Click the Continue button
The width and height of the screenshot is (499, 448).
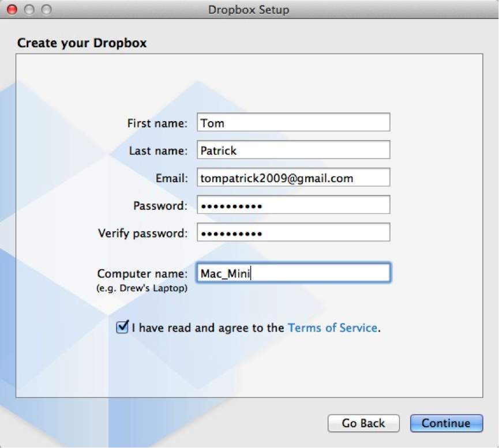click(446, 423)
